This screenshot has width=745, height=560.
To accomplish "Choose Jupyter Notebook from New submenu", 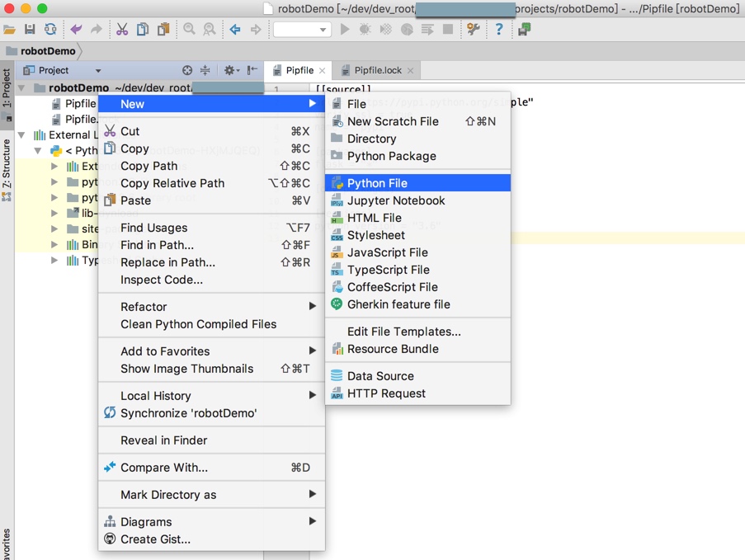I will click(417, 200).
